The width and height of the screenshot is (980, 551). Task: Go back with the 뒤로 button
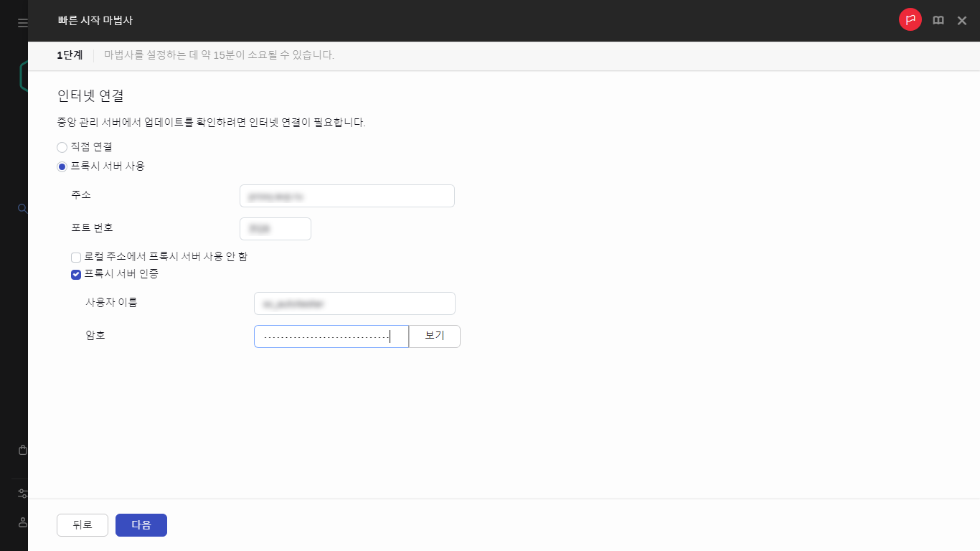tap(82, 524)
